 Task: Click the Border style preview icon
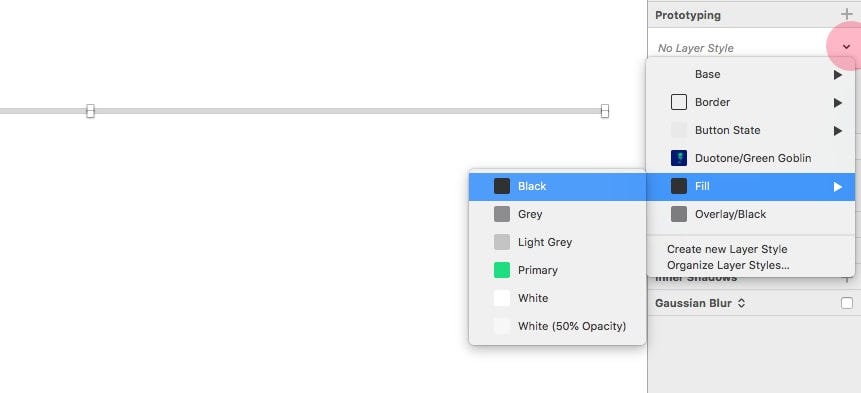pos(679,102)
